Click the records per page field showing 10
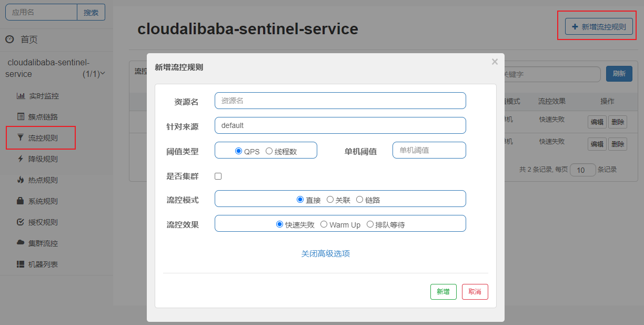This screenshot has width=644, height=325. pyautogui.click(x=583, y=170)
